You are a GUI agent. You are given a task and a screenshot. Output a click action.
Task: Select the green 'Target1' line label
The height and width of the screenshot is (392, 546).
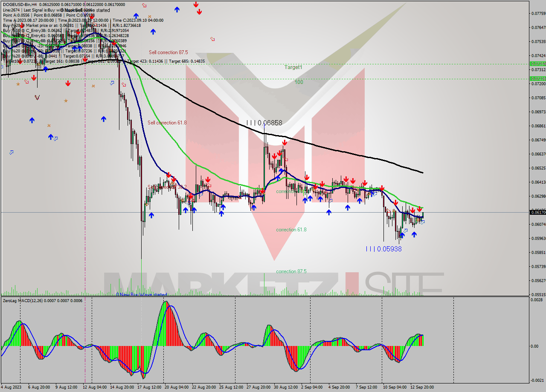pyautogui.click(x=293, y=67)
